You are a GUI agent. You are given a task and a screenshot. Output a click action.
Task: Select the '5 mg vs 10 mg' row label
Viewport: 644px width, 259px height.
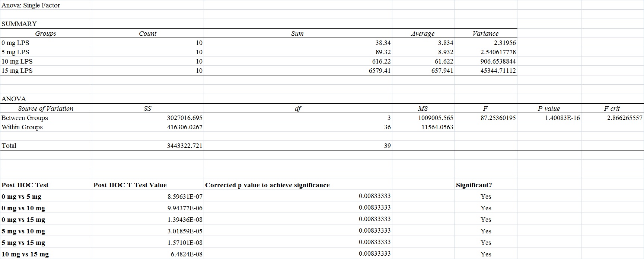(x=23, y=231)
